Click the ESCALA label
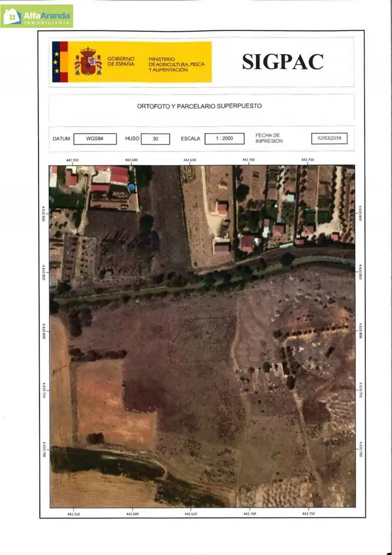This screenshot has height=555, width=392. (190, 139)
